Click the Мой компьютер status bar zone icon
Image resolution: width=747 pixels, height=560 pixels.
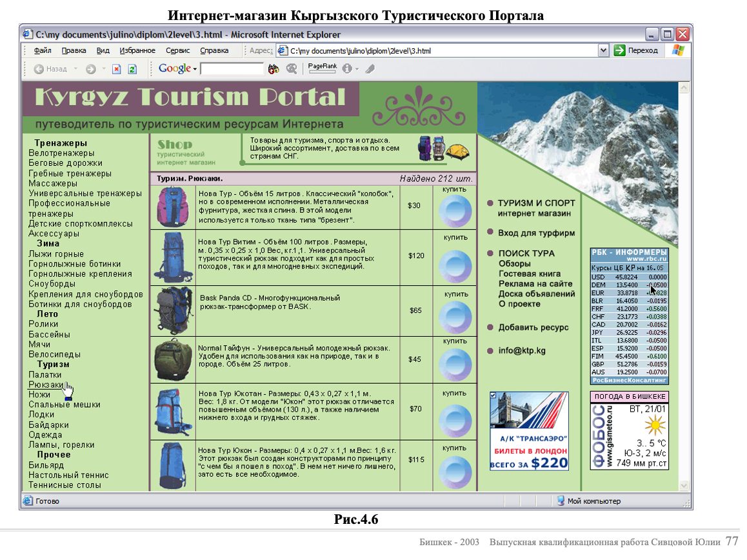561,501
